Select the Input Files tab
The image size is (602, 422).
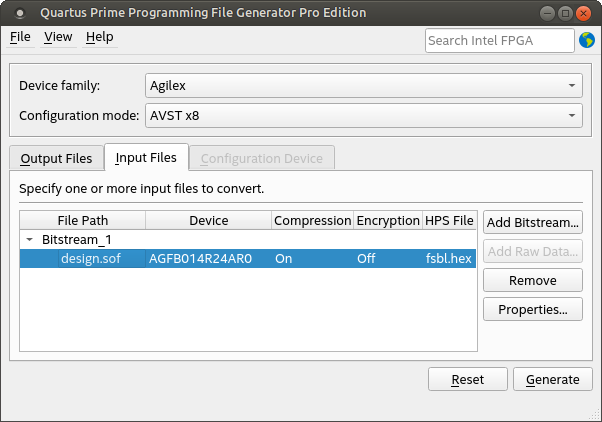(146, 158)
